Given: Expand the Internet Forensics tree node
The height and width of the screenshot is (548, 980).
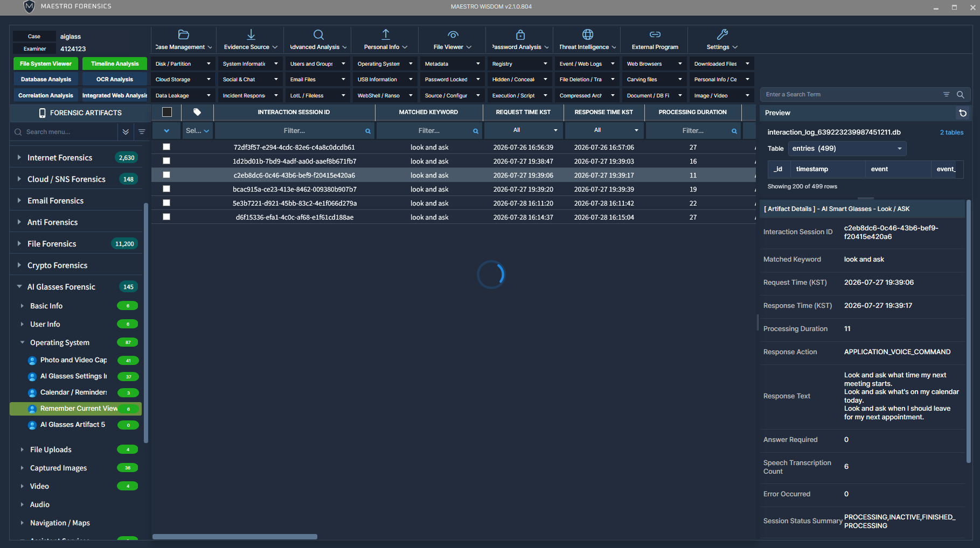Looking at the screenshot, I should point(19,158).
